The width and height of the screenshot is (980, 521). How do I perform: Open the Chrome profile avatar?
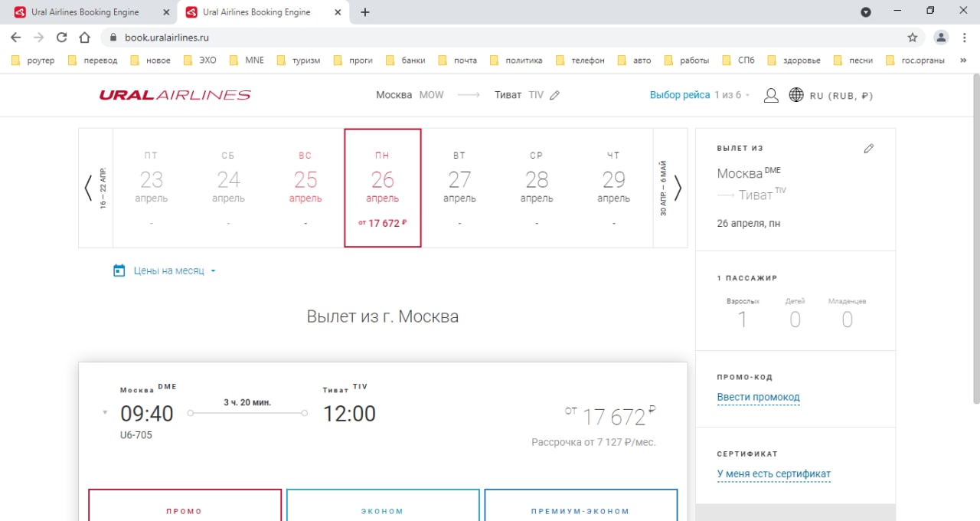[941, 37]
